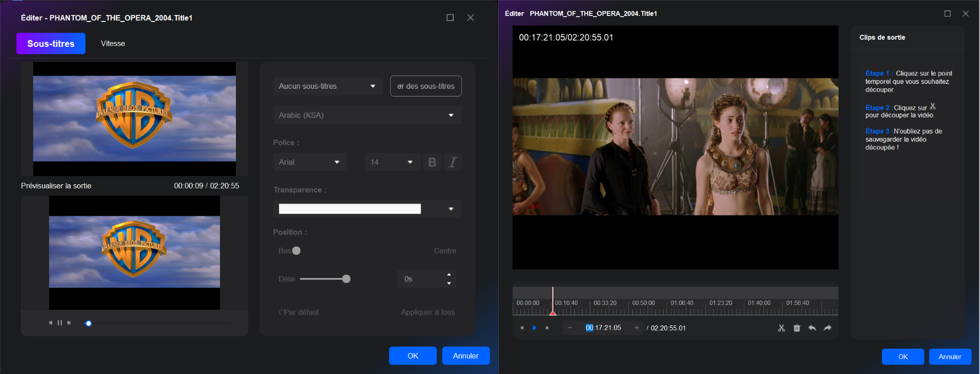The width and height of the screenshot is (980, 374).
Task: Click Appliquer à tous
Action: pyautogui.click(x=428, y=312)
